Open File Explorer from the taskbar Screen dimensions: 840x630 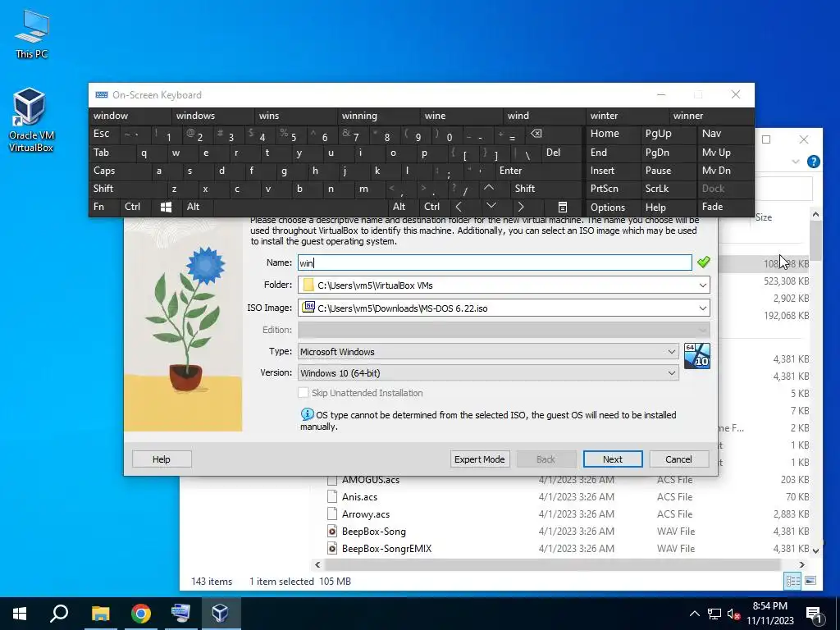[100, 614]
